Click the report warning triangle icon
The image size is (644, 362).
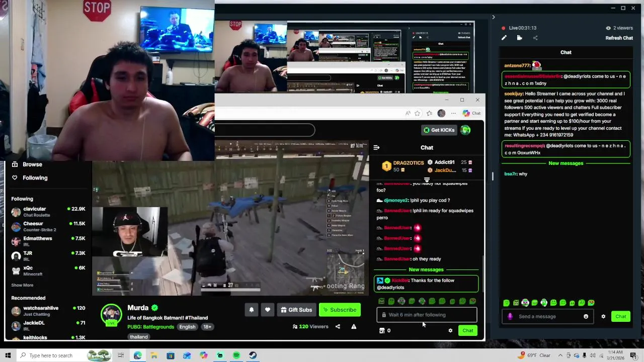pos(354,326)
